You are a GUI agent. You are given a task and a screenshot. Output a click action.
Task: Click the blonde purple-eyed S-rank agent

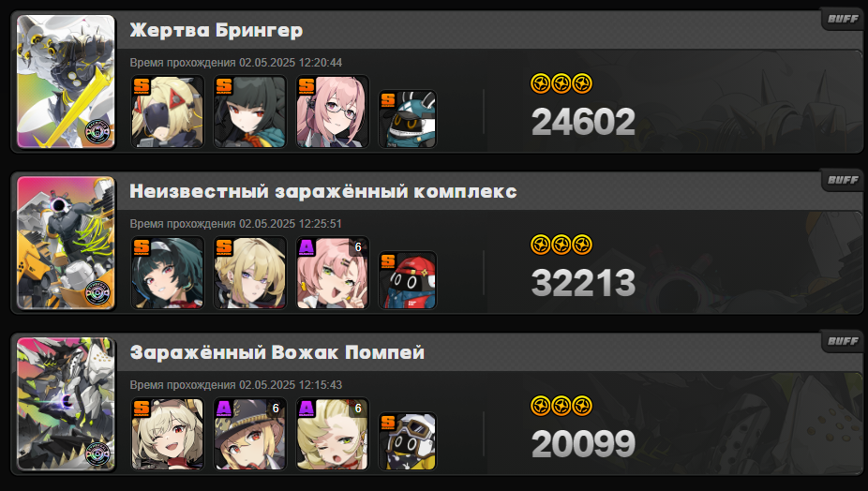249,273
